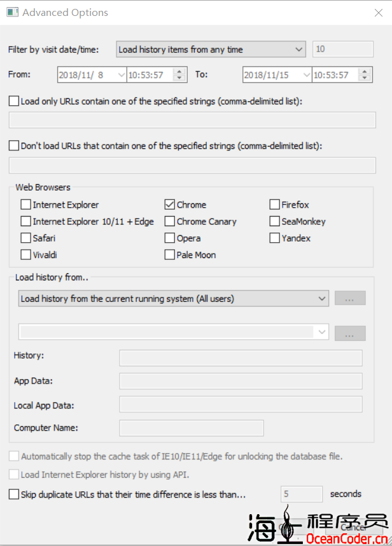
Task: Click the Advanced Options title bar icon
Action: coord(12,12)
